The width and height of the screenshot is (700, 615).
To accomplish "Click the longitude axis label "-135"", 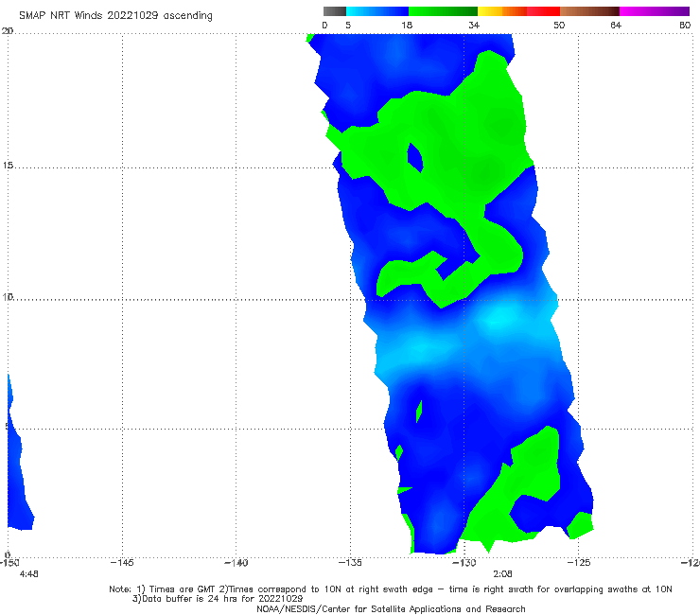I will 350,563.
